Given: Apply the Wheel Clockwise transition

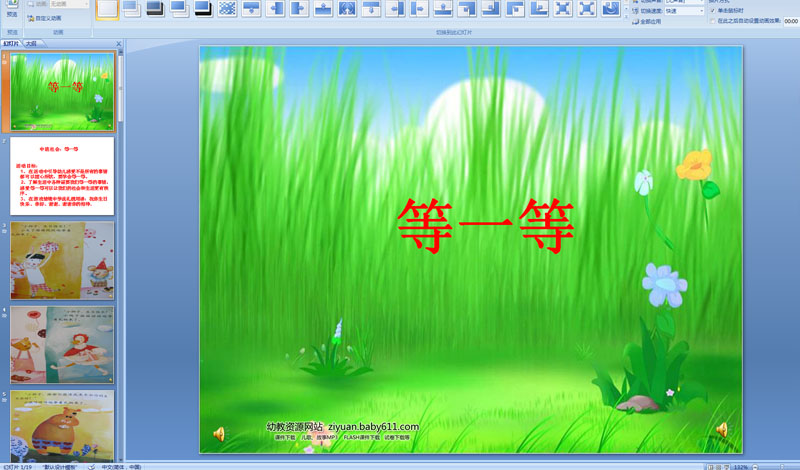Looking at the screenshot, I should point(611,9).
